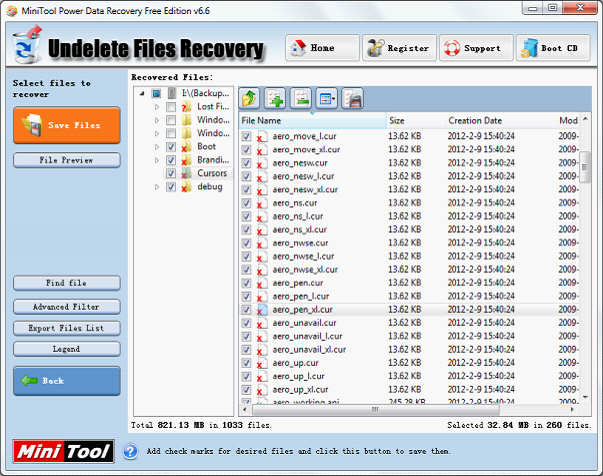Uncheck aero_pen.cur checkbox
The height and width of the screenshot is (476, 603).
click(x=247, y=283)
